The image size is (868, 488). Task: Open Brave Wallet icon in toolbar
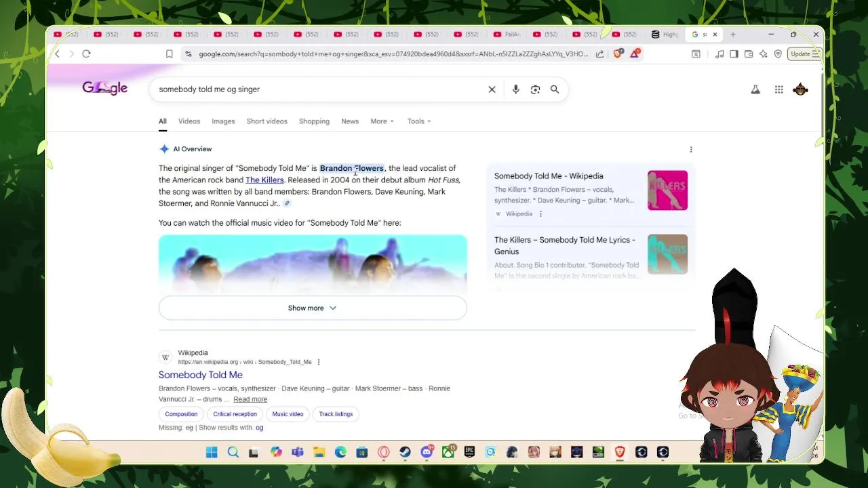coord(749,54)
